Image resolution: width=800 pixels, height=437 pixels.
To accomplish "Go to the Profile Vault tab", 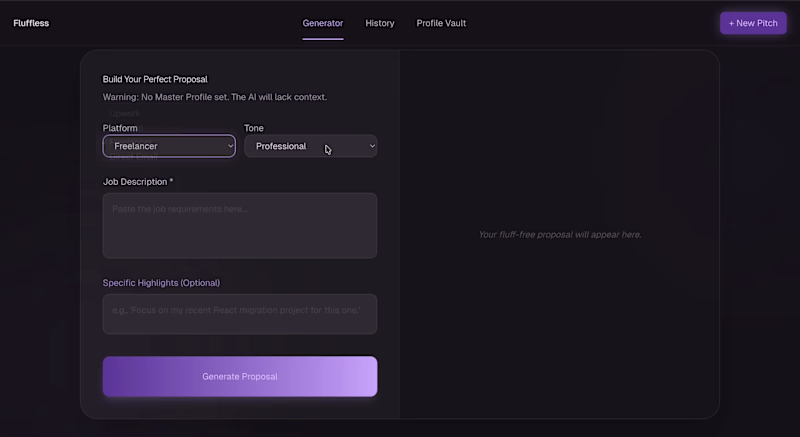I will click(x=441, y=23).
